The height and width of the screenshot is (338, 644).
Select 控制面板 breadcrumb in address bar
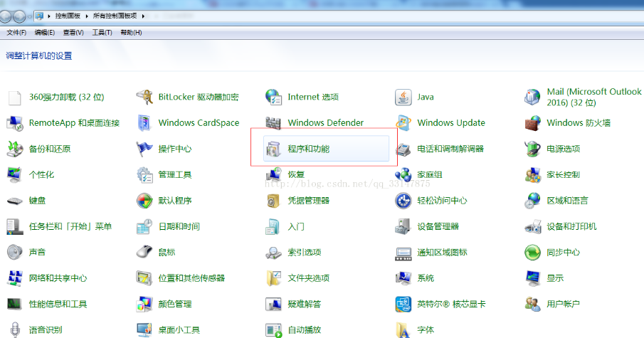coord(68,16)
